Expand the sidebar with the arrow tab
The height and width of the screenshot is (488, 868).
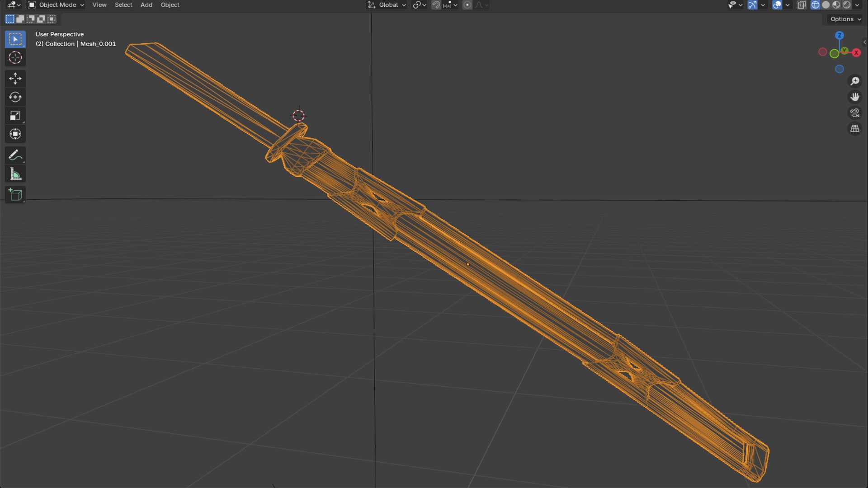tap(865, 42)
